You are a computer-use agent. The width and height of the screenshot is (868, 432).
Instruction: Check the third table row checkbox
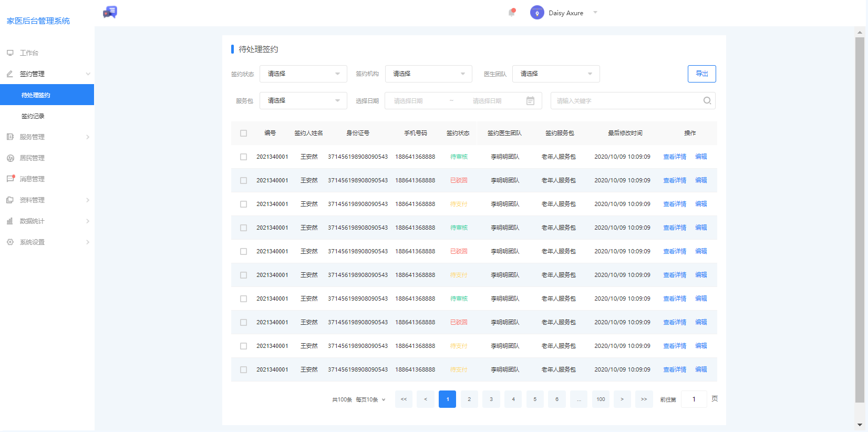[243, 204]
